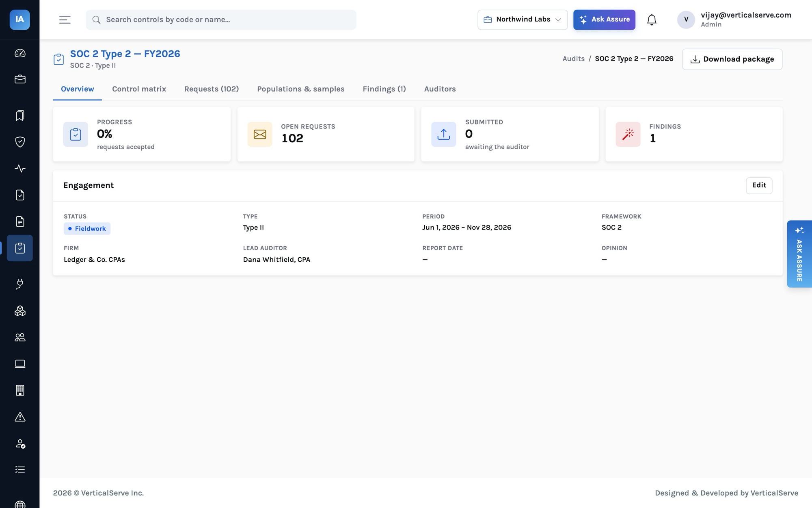The image size is (812, 508).
Task: Open the notifications bell
Action: (652, 20)
